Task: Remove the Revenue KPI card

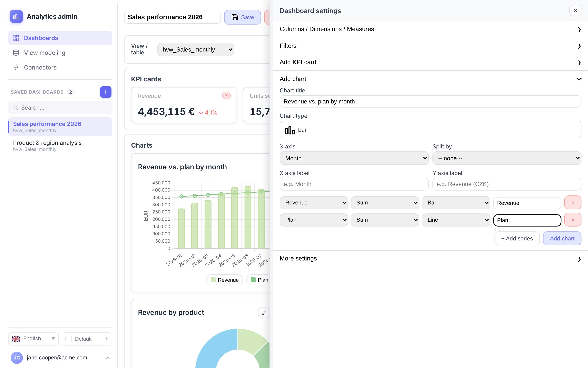Action: (x=226, y=95)
